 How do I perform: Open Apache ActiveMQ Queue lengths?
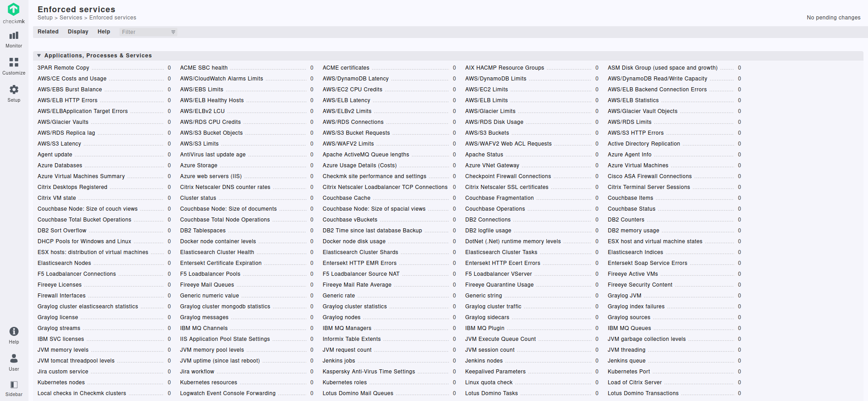pyautogui.click(x=366, y=155)
